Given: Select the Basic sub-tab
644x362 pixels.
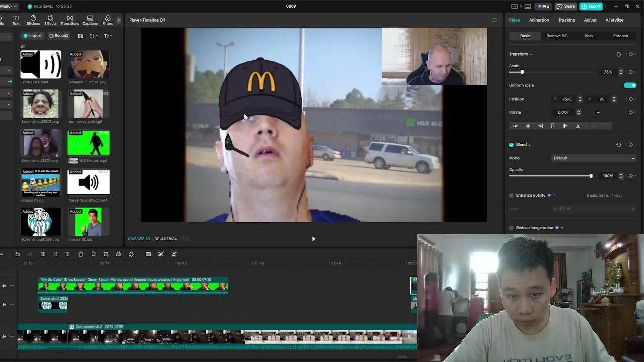Looking at the screenshot, I should point(525,36).
